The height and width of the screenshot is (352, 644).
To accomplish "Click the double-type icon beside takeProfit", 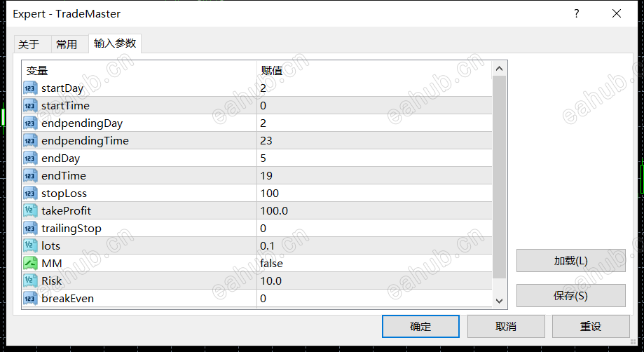I will [30, 211].
